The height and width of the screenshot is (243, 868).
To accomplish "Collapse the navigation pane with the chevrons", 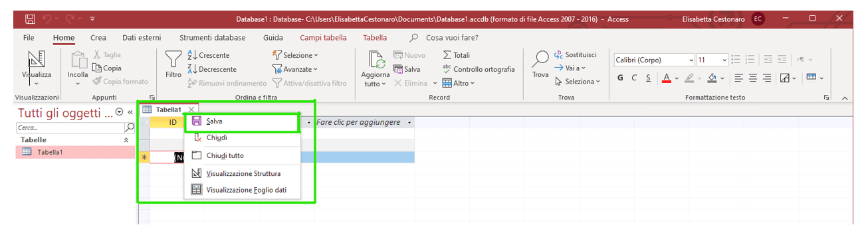I will point(130,112).
